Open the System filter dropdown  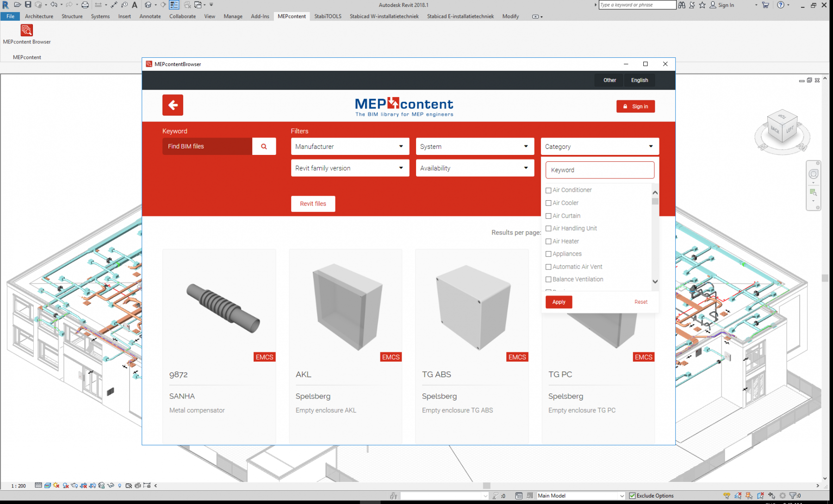pyautogui.click(x=475, y=147)
